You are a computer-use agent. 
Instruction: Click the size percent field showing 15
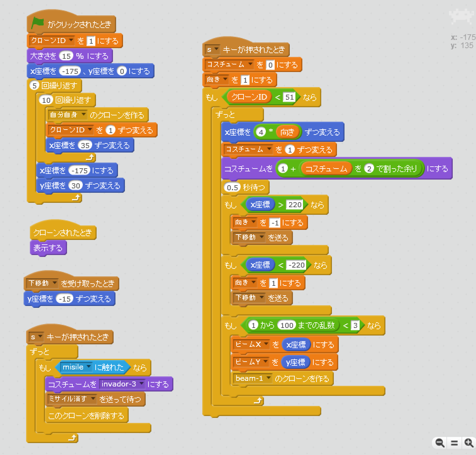[66, 56]
